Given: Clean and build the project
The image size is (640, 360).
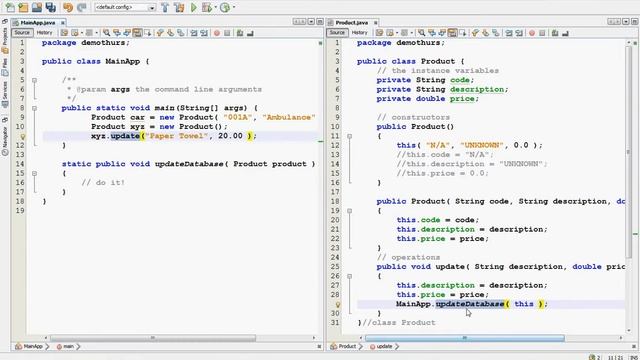Looking at the screenshot, I should [179, 7].
